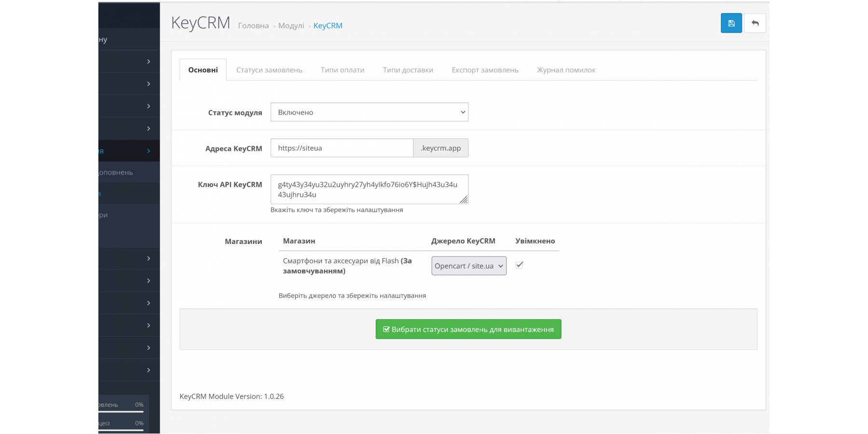Go to Головна in the breadcrumb
The image size is (868, 434).
pos(253,26)
